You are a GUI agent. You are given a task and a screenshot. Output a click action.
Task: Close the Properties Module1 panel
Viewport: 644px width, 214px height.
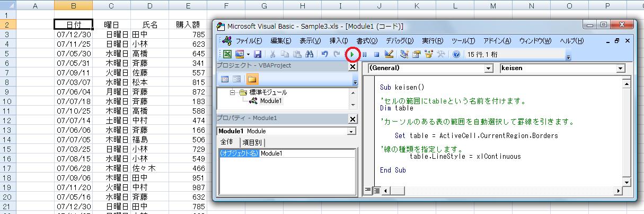coord(353,119)
